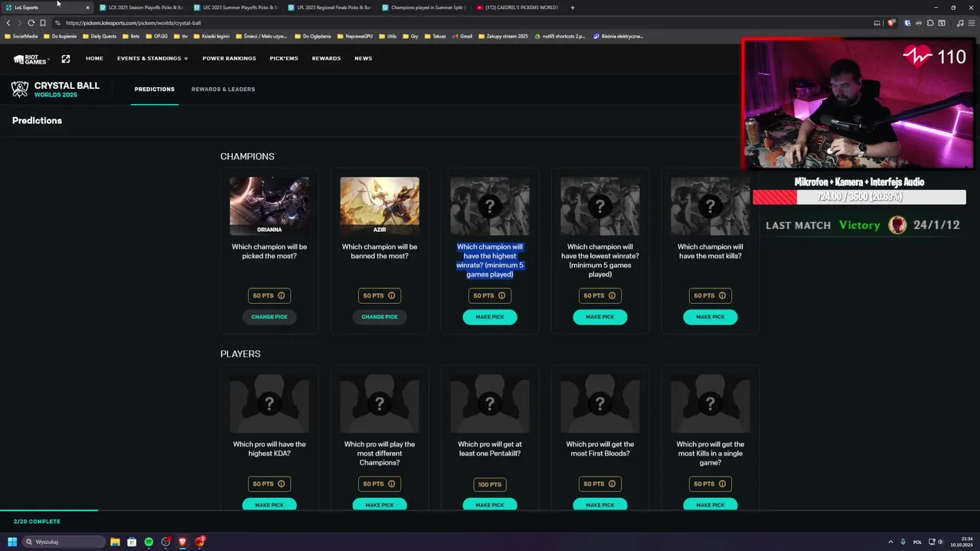This screenshot has width=980, height=551.
Task: Open the Windows Start menu
Action: point(12,542)
